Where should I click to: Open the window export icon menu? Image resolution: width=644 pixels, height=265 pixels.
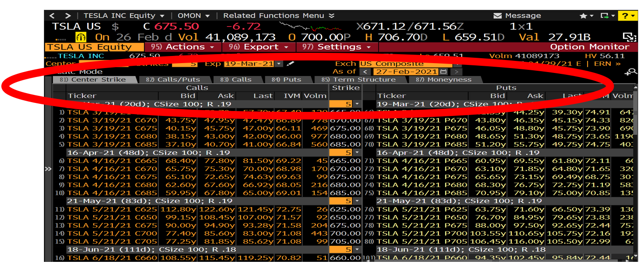[607, 16]
